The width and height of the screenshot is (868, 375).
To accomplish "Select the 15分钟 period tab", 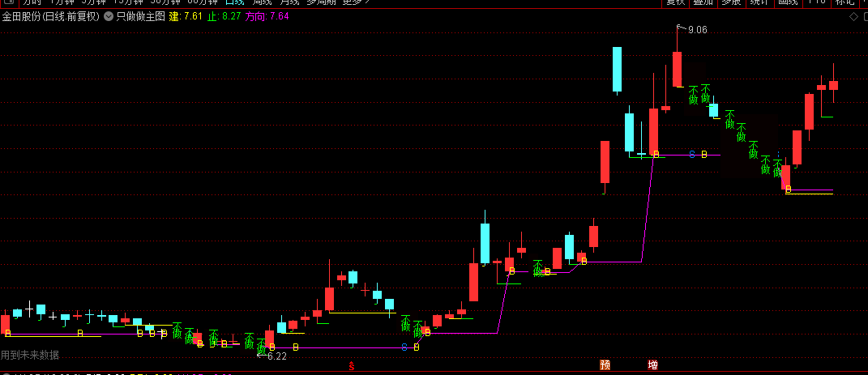I will coord(128,2).
